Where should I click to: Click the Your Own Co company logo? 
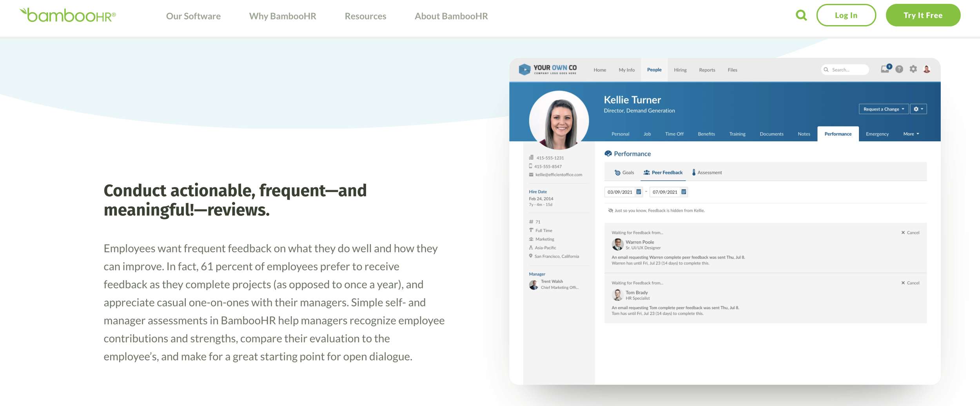pos(548,69)
